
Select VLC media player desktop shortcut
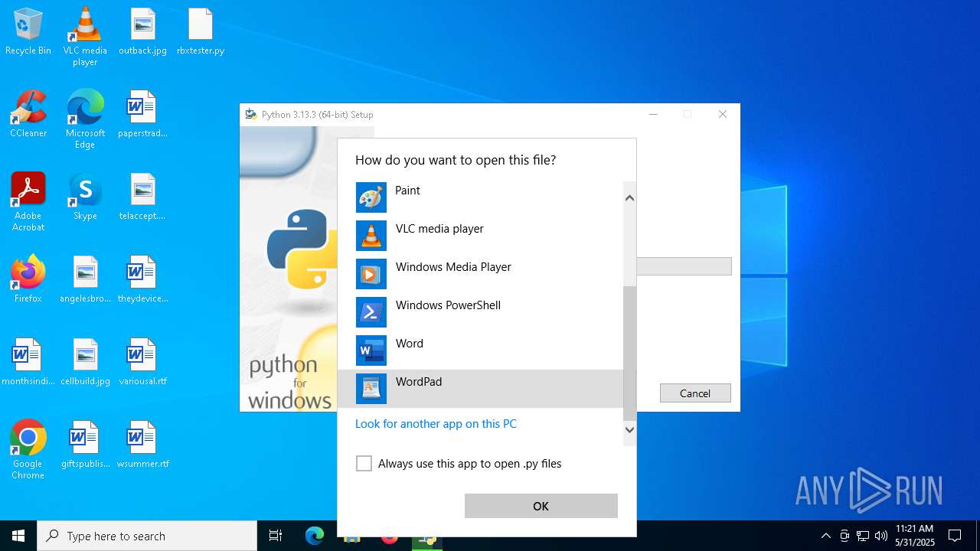(x=85, y=37)
